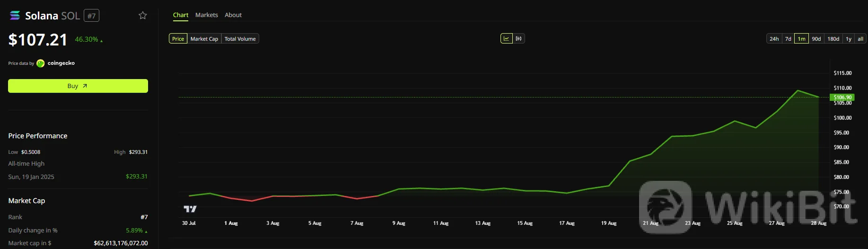Set chart range to 1m
868x249 pixels.
802,39
